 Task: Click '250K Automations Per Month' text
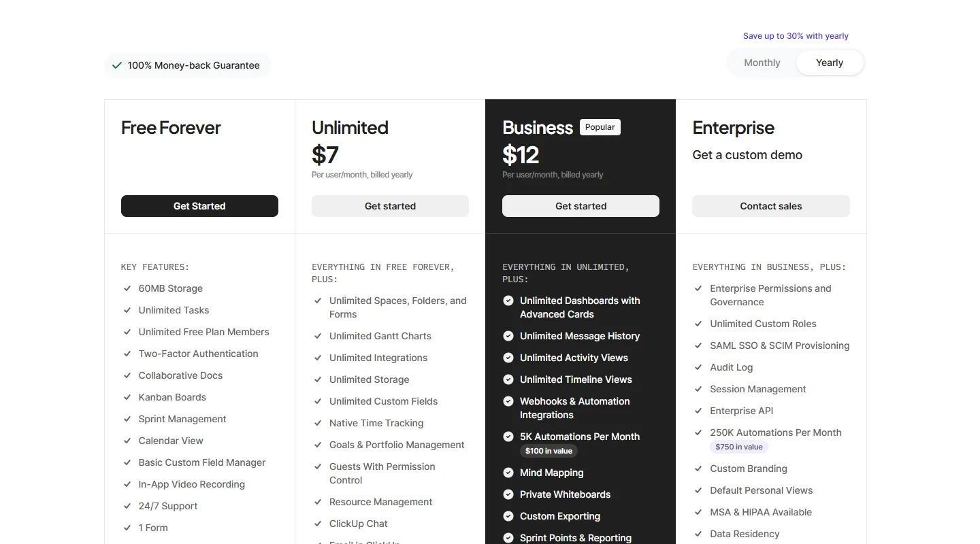point(776,432)
